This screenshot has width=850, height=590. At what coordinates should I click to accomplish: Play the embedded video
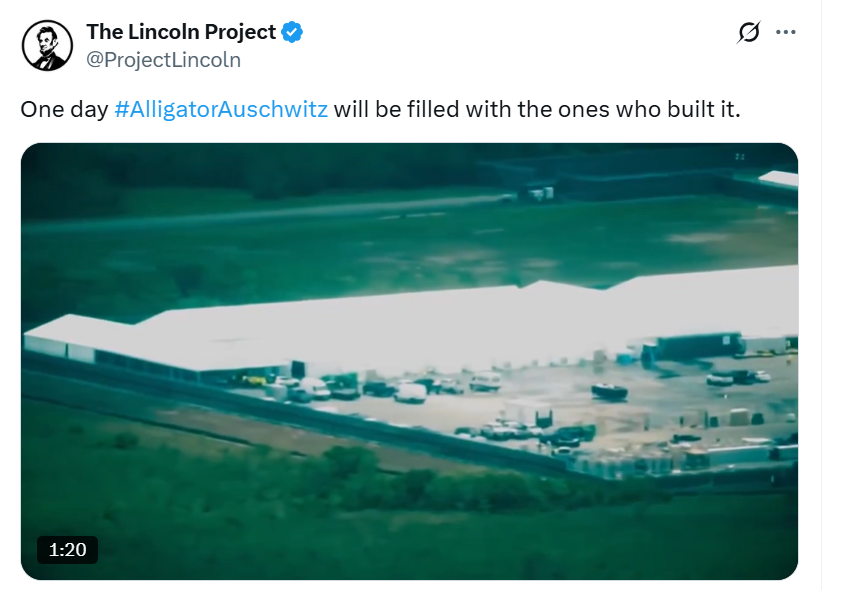[x=409, y=362]
